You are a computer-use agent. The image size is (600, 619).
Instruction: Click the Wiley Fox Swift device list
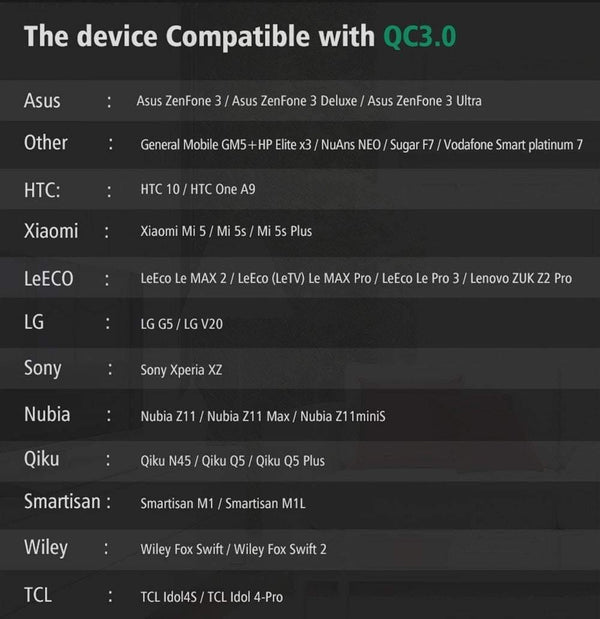click(234, 549)
